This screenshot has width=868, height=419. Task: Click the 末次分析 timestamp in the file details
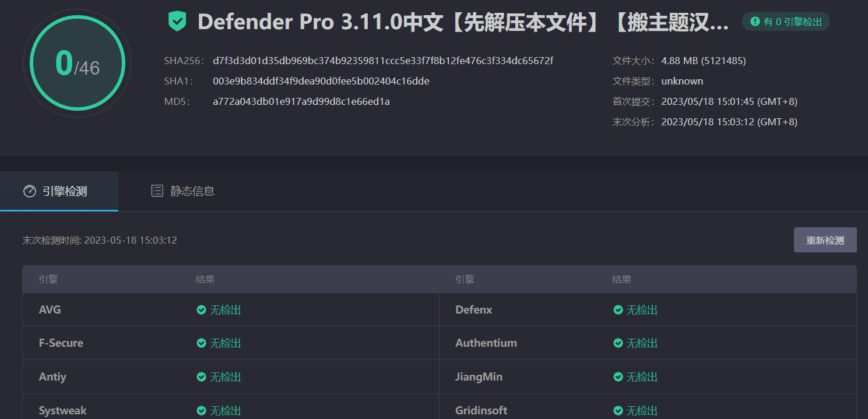coord(729,122)
